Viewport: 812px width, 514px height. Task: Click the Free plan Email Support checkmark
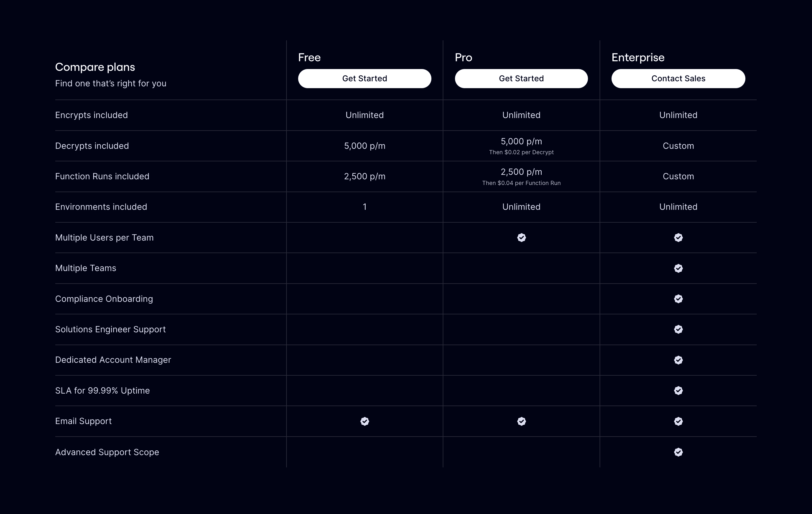(x=364, y=421)
